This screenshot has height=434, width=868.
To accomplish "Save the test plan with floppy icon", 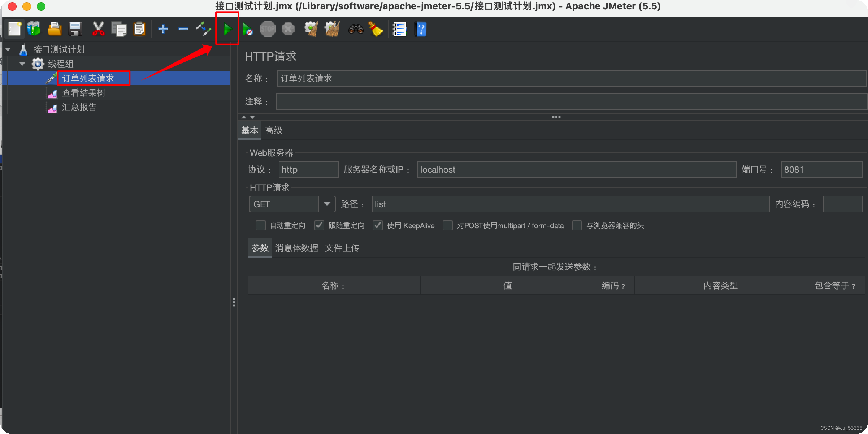I will click(x=75, y=29).
